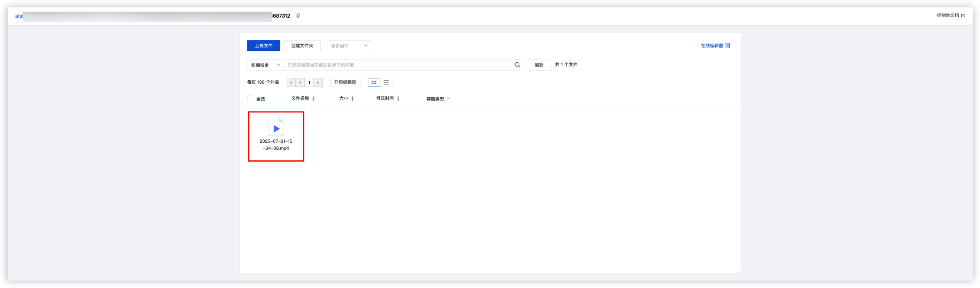The height and width of the screenshot is (288, 980).
Task: Click the magnifier search icon
Action: coord(517,65)
